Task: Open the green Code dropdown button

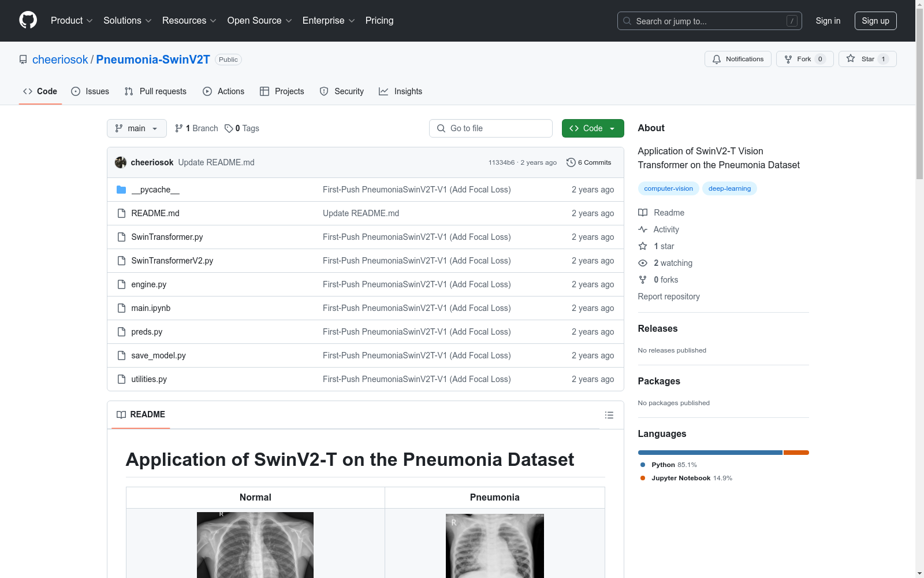Action: click(x=593, y=128)
